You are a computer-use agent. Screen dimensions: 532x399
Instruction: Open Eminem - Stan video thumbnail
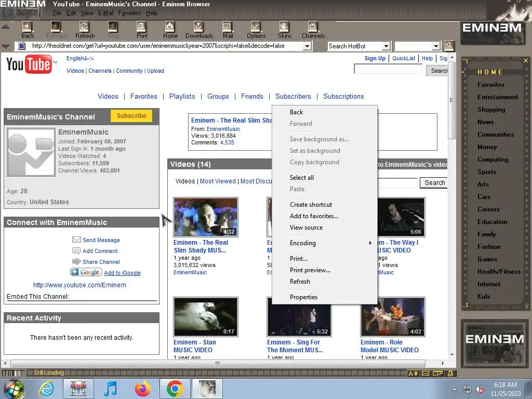[x=206, y=317]
